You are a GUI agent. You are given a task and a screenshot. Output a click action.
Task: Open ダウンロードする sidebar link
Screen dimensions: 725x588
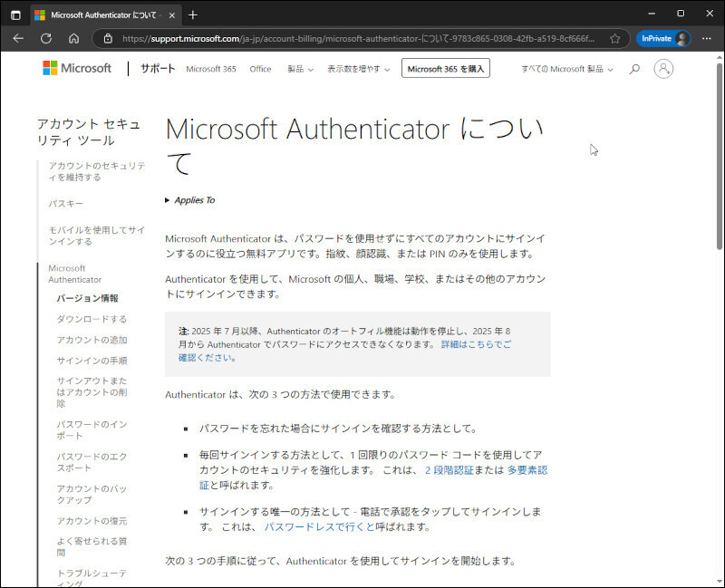[92, 319]
